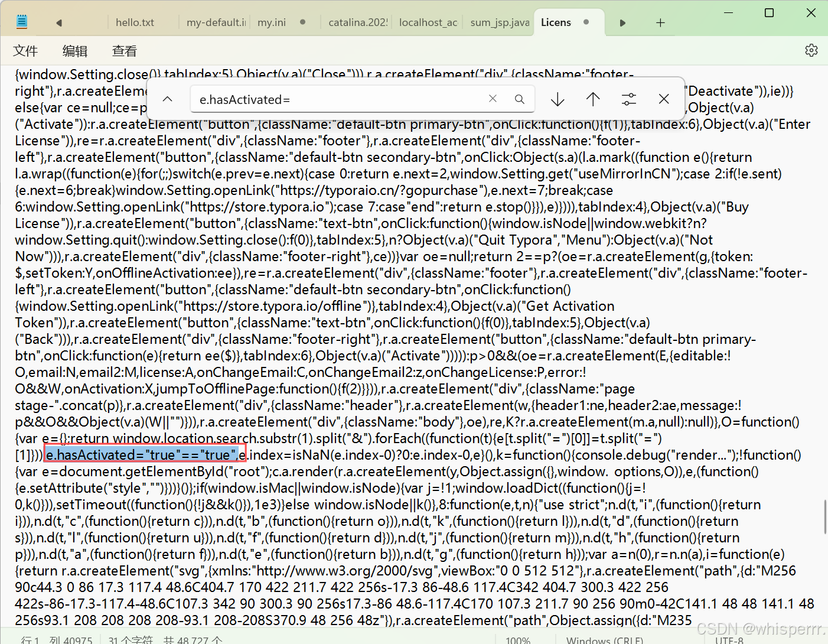Open Notepad settings gear

(811, 50)
